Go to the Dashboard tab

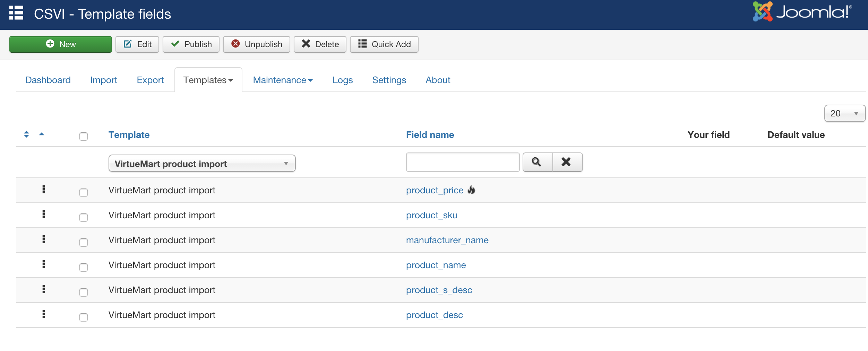click(48, 80)
